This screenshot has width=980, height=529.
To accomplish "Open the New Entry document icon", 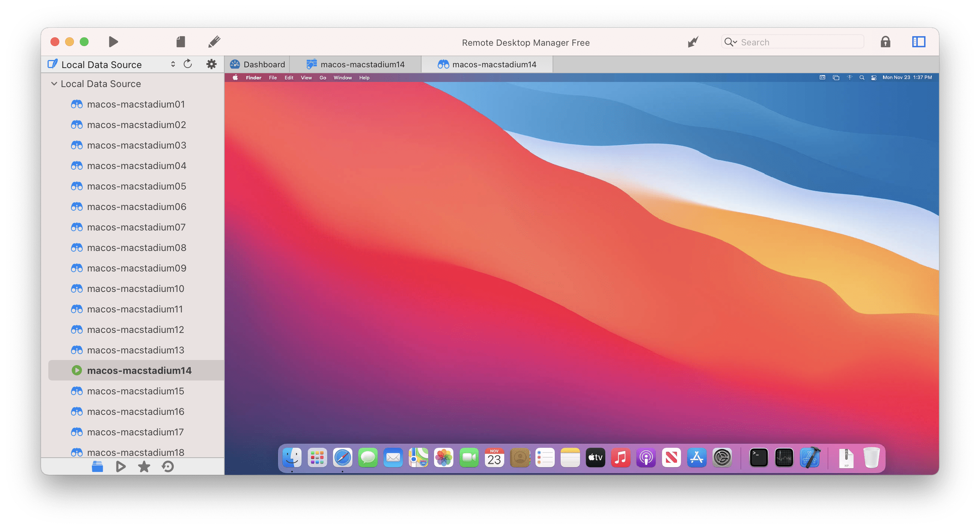I will 181,41.
